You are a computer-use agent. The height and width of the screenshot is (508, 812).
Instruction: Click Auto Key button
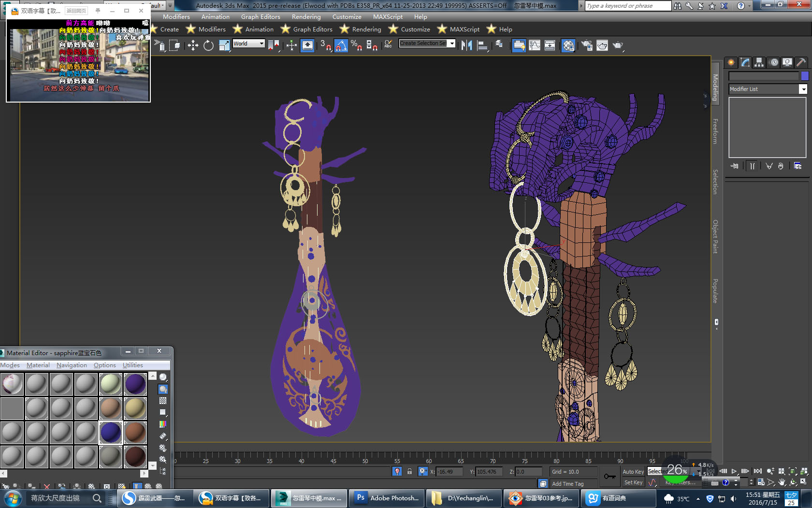point(633,472)
